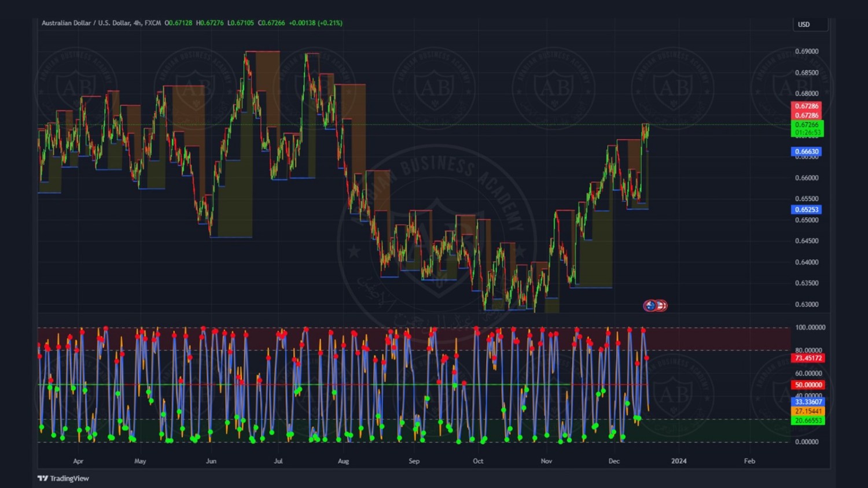Click the 60.00000 indicator axis label
Viewport: 868px width, 488px height.
(x=808, y=374)
